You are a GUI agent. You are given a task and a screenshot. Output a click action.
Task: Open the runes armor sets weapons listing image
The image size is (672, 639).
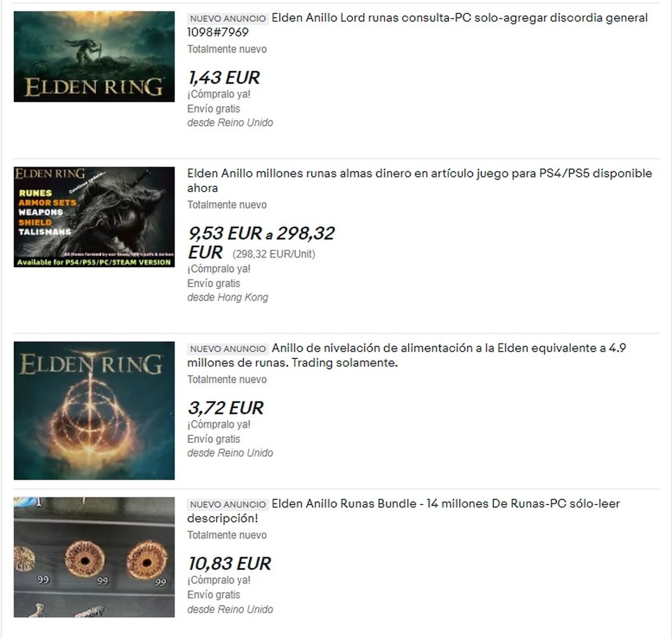pos(94,217)
